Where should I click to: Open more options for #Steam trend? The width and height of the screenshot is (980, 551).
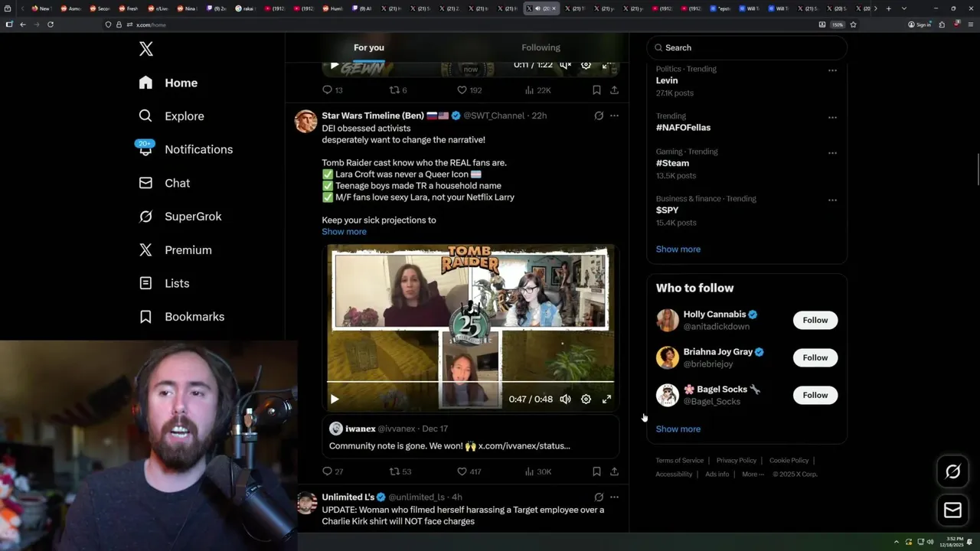(x=832, y=153)
